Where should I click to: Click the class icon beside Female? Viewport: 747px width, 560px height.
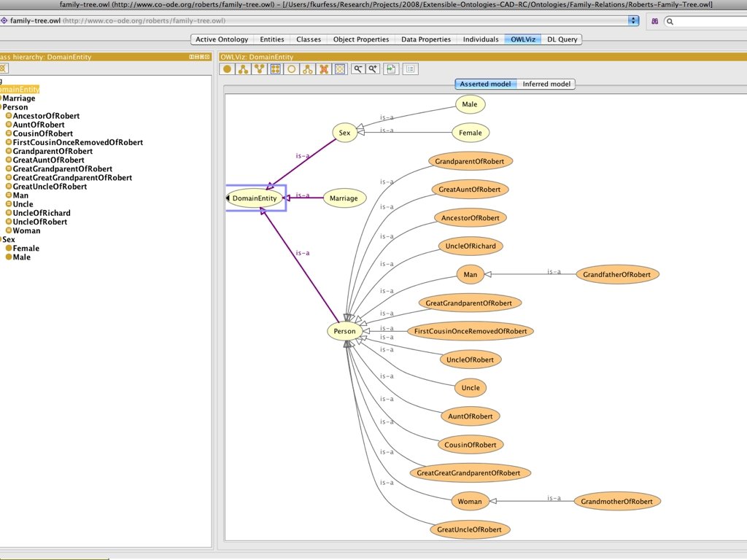(9, 248)
